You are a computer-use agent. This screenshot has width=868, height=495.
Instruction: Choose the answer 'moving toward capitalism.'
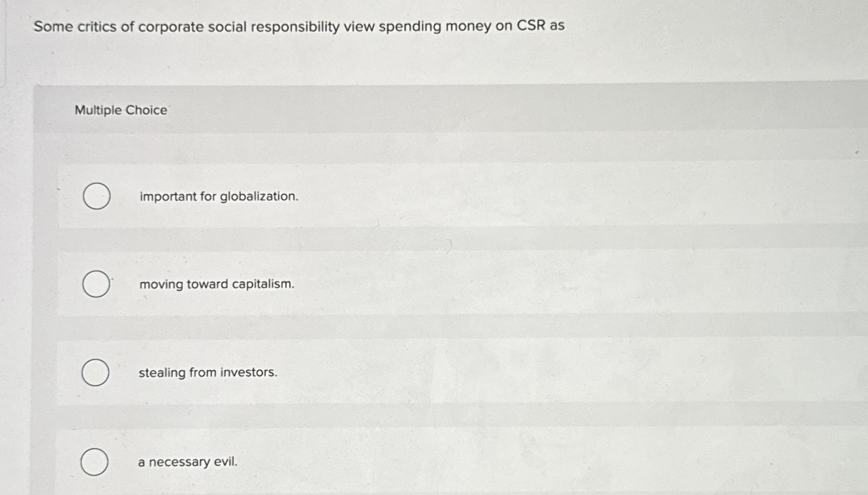[x=216, y=284]
